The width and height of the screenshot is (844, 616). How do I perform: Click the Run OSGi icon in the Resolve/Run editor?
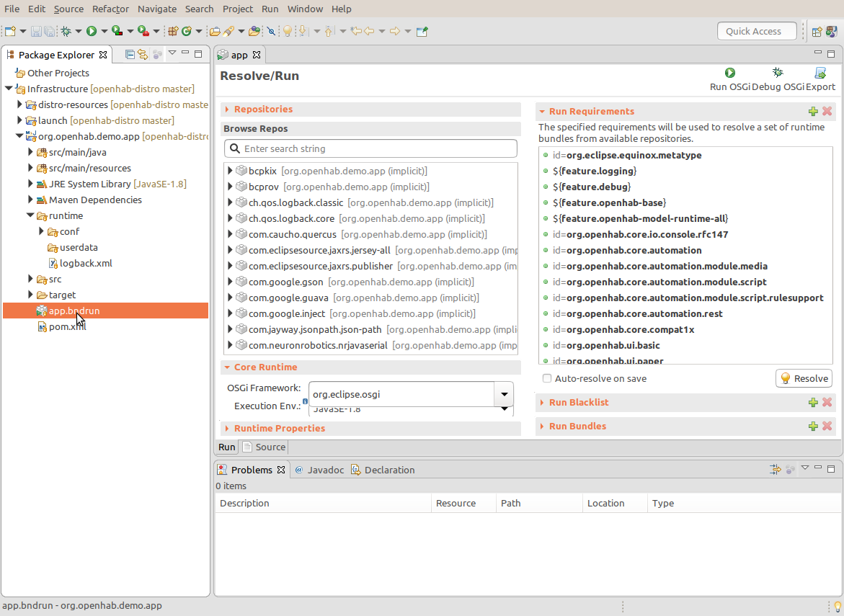point(730,73)
